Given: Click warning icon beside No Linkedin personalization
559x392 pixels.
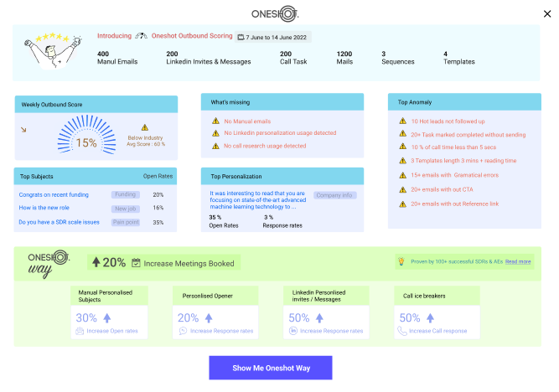Looking at the screenshot, I should tap(215, 133).
